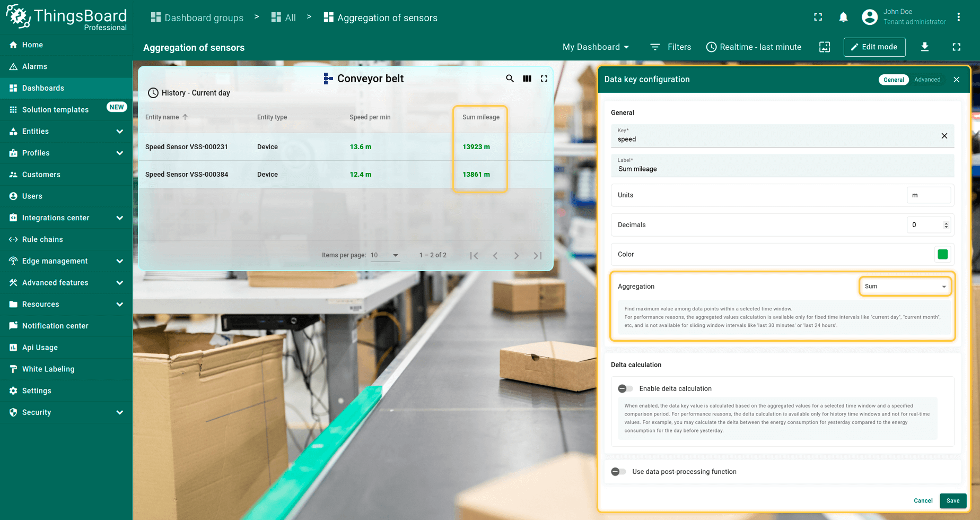Image resolution: width=980 pixels, height=520 pixels.
Task: Click the Edit mode button
Action: (x=874, y=47)
